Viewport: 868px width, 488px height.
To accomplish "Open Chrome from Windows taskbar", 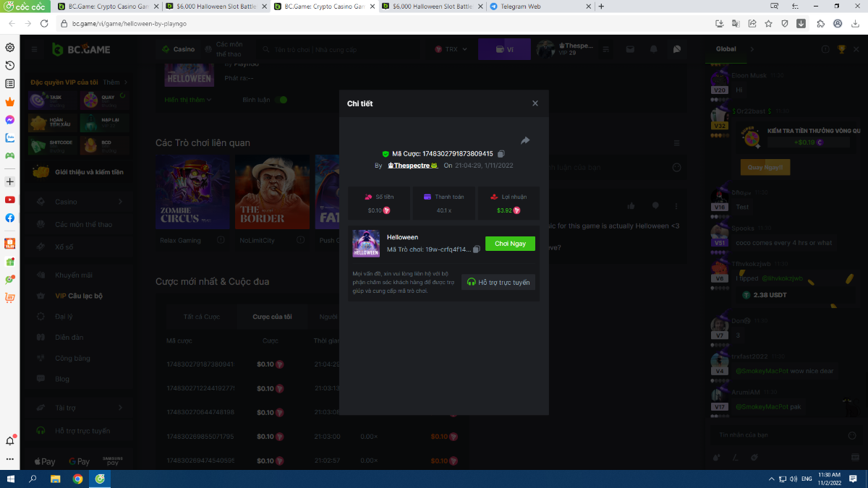I will pos(77,479).
